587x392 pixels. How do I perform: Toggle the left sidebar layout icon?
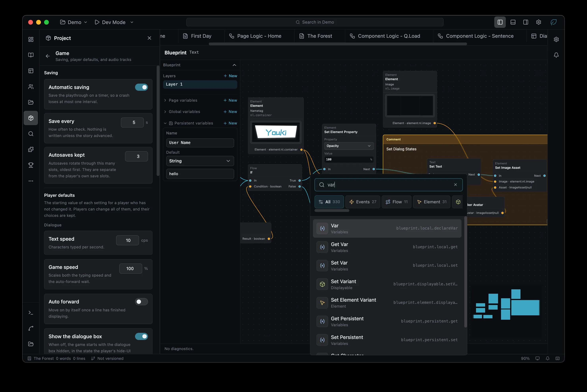(x=500, y=22)
